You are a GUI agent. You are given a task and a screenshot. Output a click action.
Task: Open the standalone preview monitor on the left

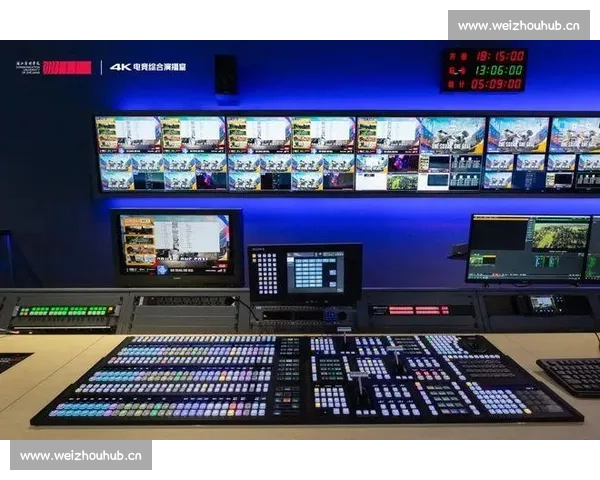click(x=177, y=245)
